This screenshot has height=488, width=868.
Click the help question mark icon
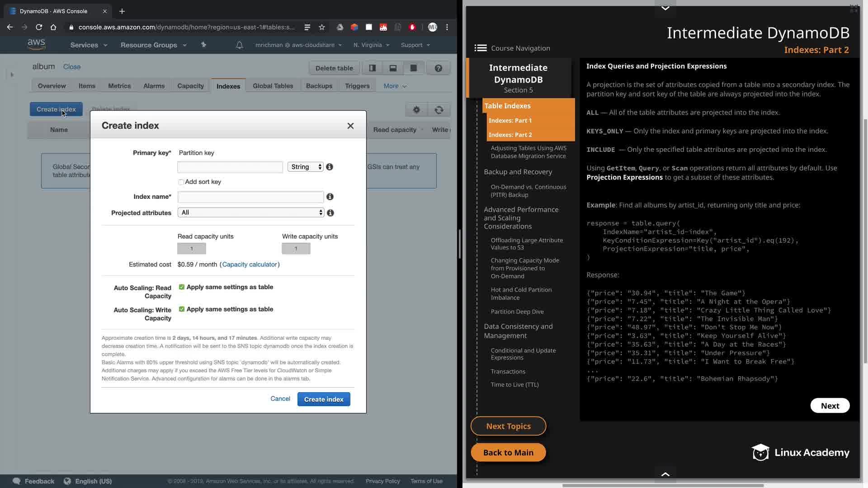438,68
